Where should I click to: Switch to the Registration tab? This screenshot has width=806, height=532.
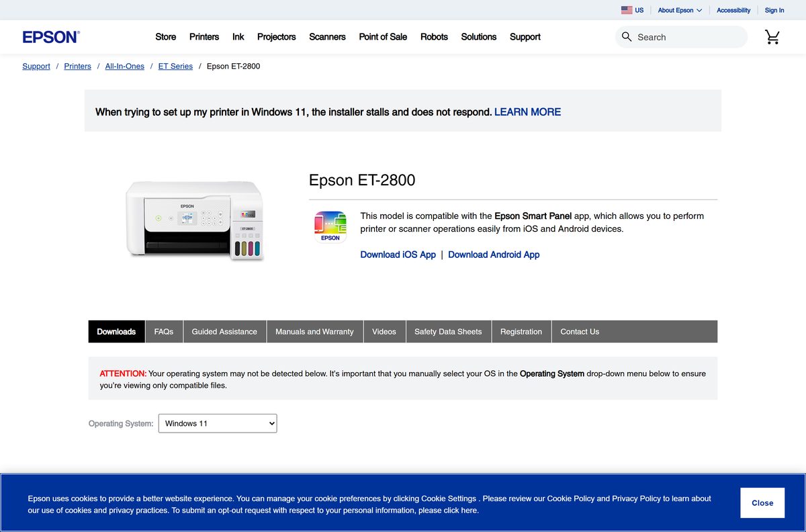click(521, 332)
